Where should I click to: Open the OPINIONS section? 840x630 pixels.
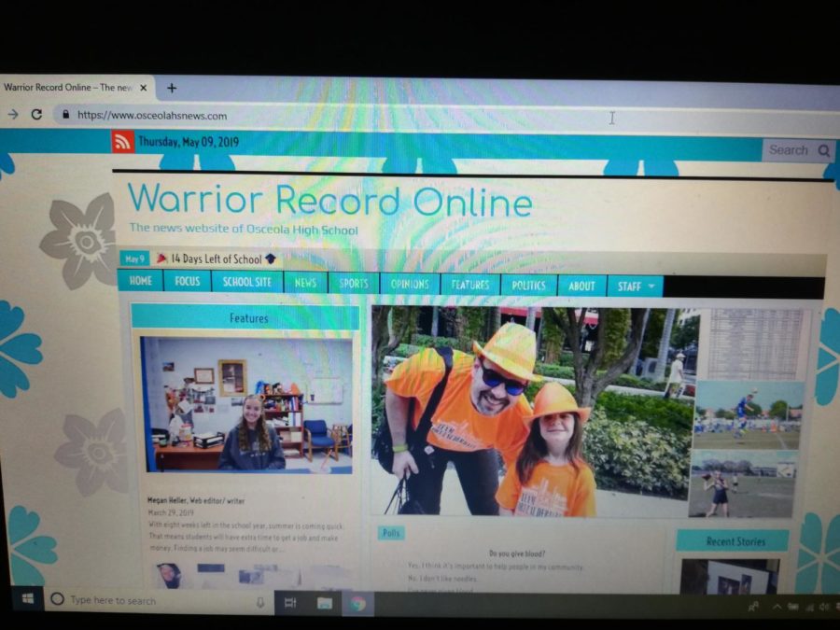(x=410, y=284)
